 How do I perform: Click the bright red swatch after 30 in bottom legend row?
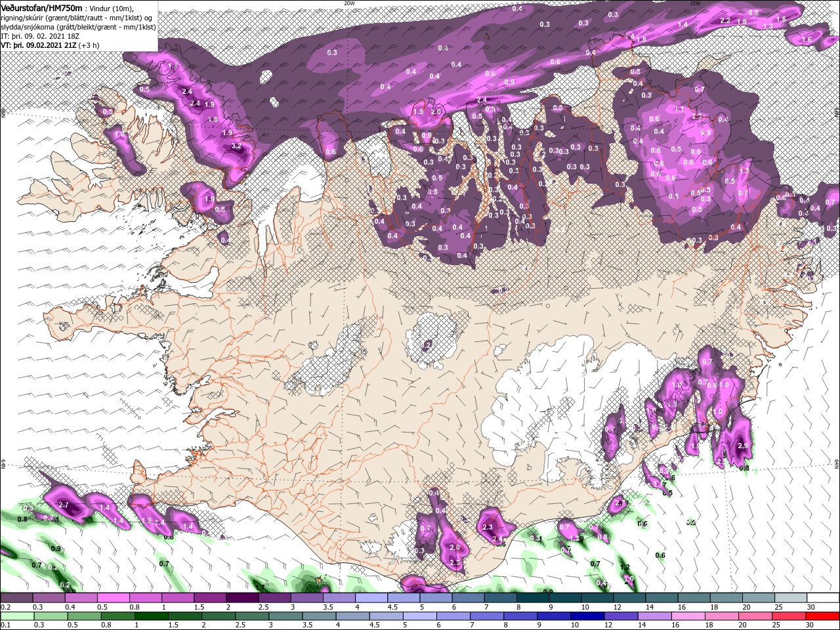click(822, 616)
